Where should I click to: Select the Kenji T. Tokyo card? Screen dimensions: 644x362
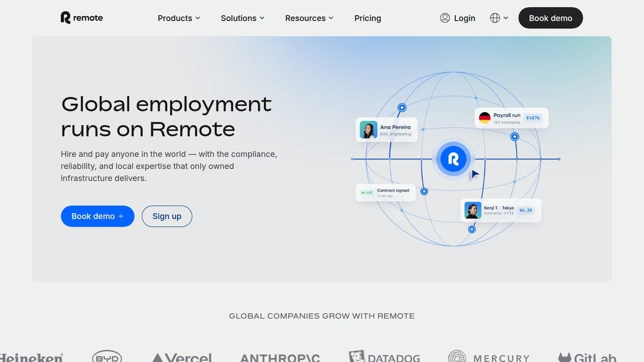point(501,211)
